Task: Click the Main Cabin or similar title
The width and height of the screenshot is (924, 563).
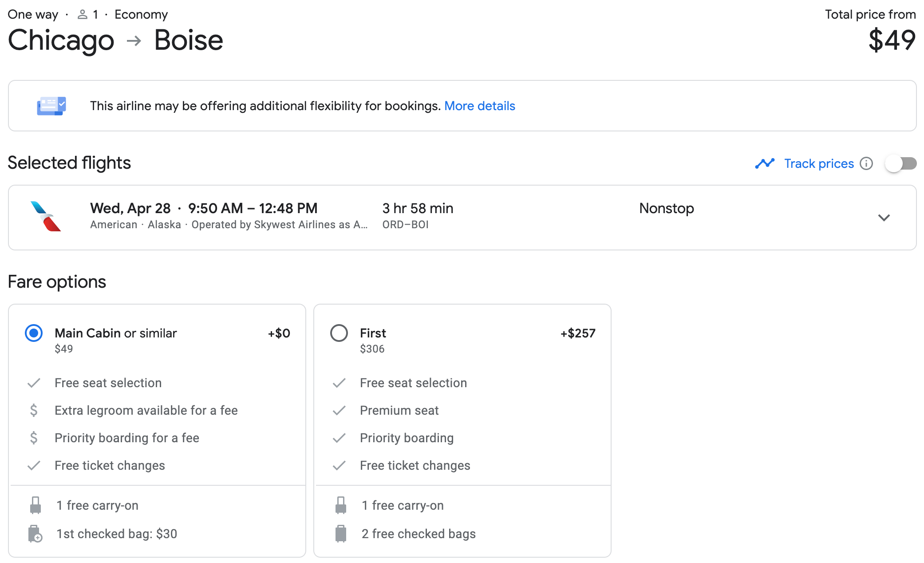Action: pos(115,333)
